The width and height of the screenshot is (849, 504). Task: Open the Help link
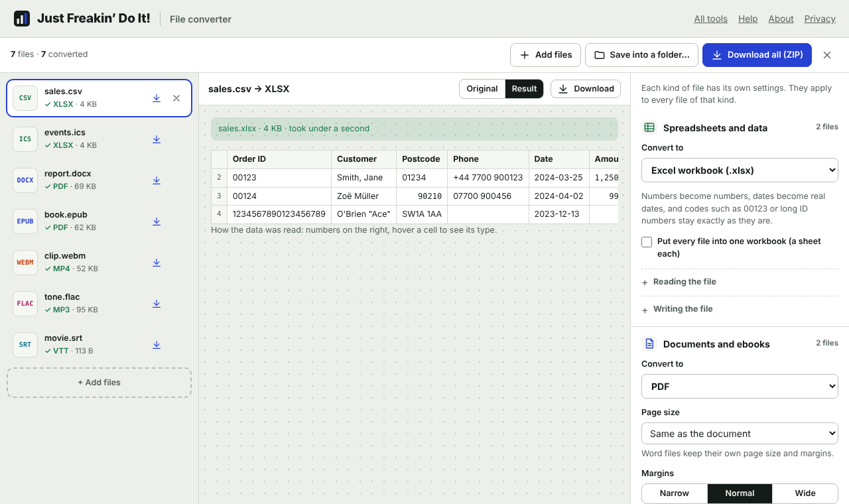click(748, 19)
